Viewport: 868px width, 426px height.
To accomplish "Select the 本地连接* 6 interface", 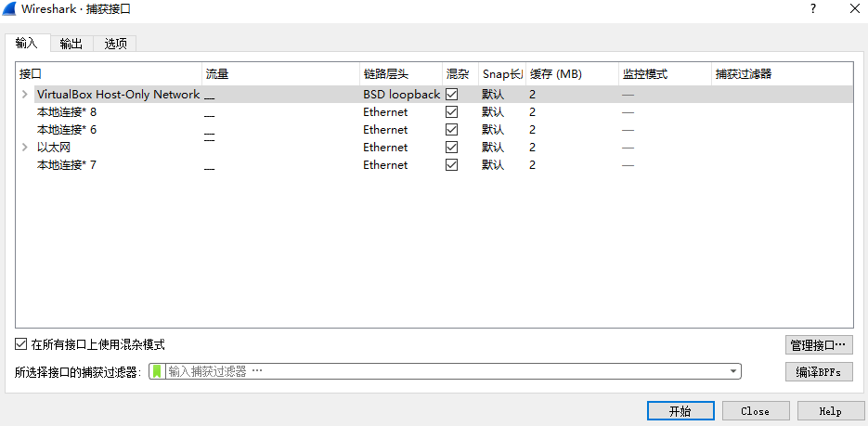I will coord(67,130).
